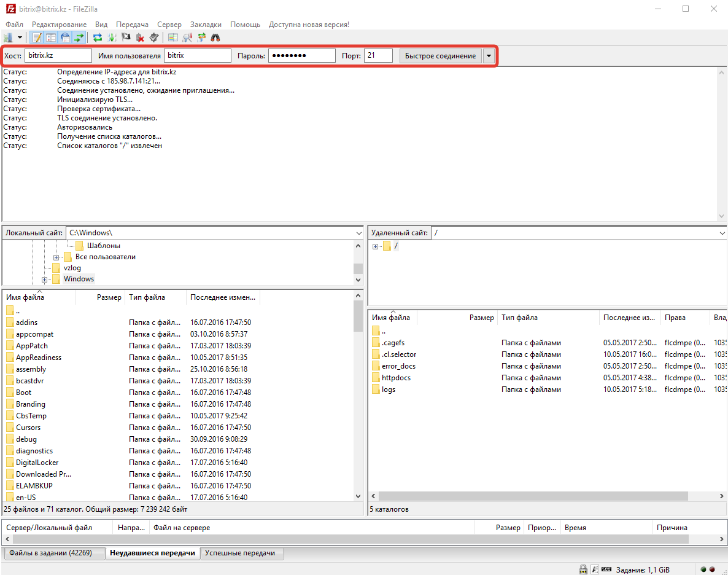
Task: Click 'Быстрое соединение' button
Action: tap(440, 56)
